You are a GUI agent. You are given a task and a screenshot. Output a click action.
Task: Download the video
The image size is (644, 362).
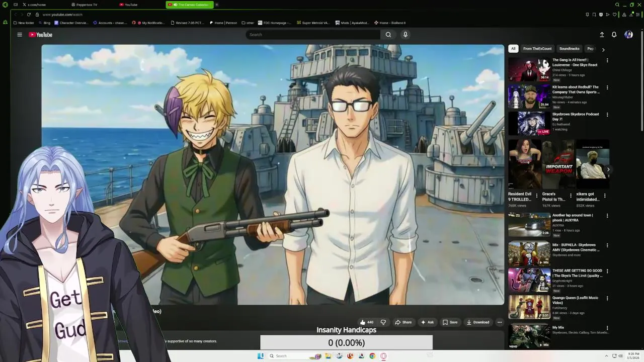(x=477, y=322)
